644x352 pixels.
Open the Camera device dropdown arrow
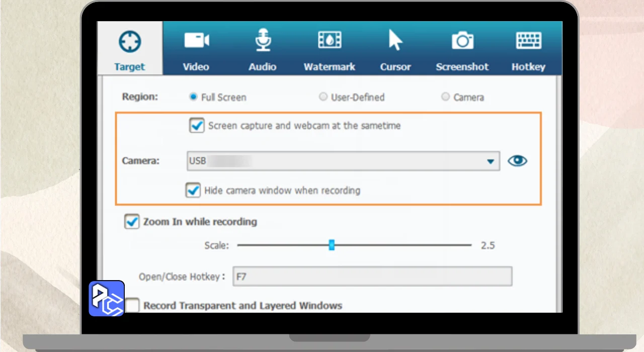click(x=491, y=161)
